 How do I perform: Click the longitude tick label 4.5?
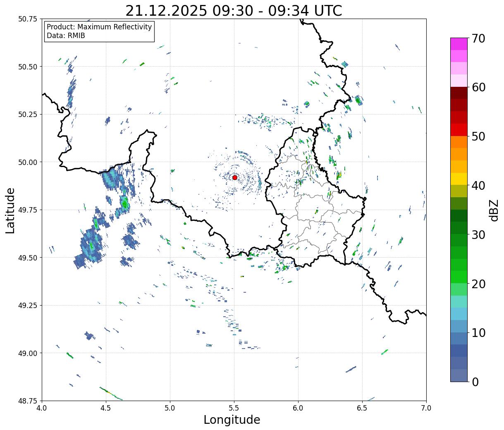click(106, 408)
